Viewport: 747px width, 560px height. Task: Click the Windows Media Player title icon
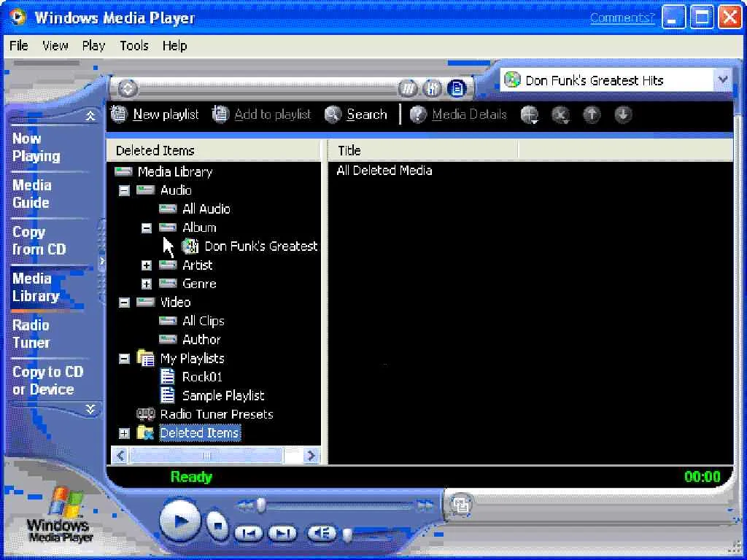(x=18, y=17)
